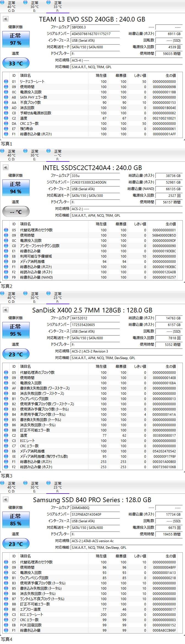The width and height of the screenshot is (185, 644).
Task: Click previous-disk arrow beside TEAM L3 EVO title
Action: pyautogui.click(x=6, y=19)
